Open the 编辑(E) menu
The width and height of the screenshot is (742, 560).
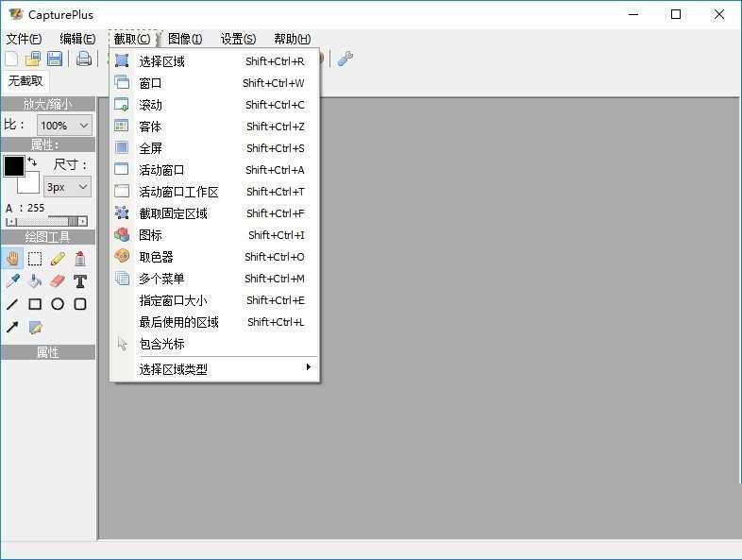[x=77, y=39]
